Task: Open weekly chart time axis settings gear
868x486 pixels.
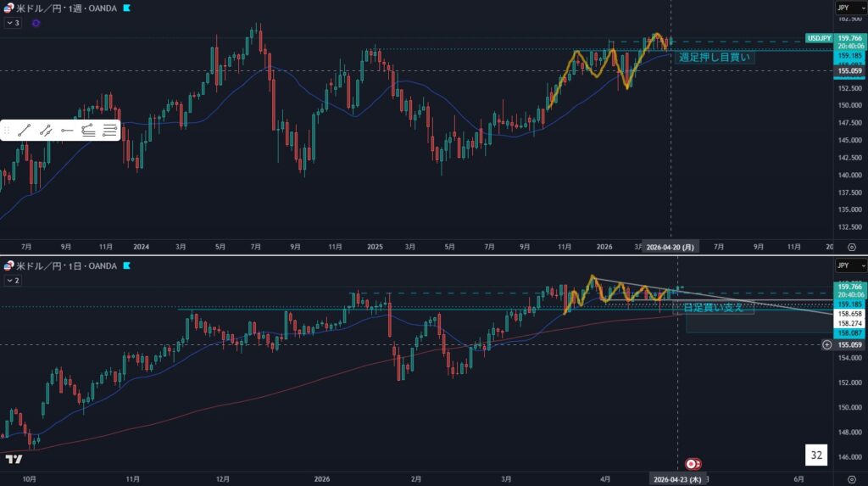Action: [x=851, y=247]
